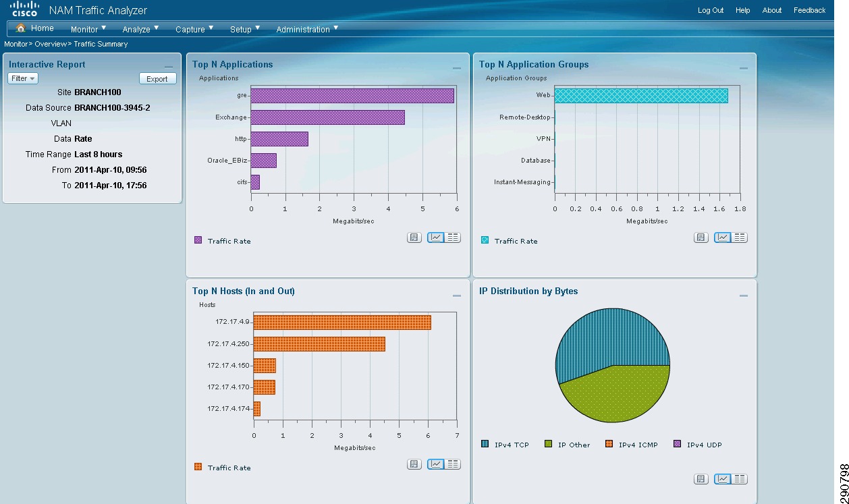Click the Oracle_EBiz application bar
This screenshot has width=849, height=504.
(x=264, y=161)
